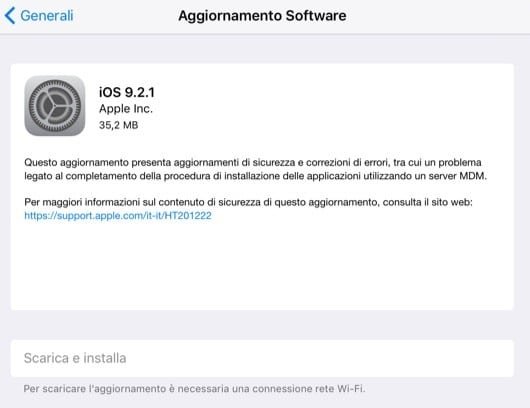The image size is (530, 408).
Task: Tap the Wi-Fi connection required note
Action: pyautogui.click(x=194, y=389)
